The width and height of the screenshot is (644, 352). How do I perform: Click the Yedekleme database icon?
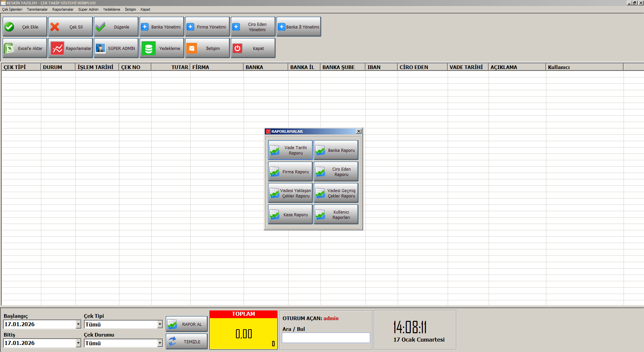149,48
